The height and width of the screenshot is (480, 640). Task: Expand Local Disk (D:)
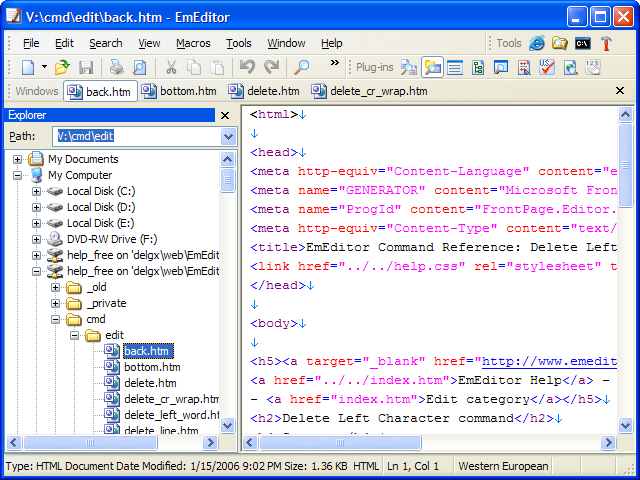click(36, 207)
